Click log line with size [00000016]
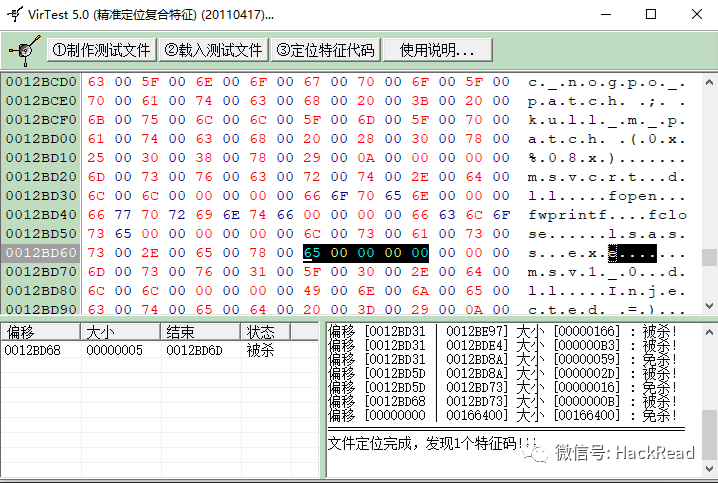This screenshot has height=483, width=718. click(x=502, y=387)
